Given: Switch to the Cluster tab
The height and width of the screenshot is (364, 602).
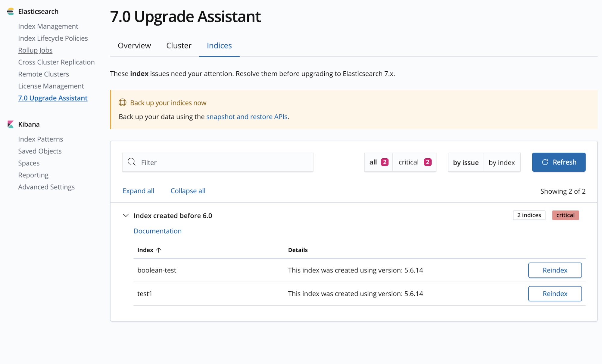Looking at the screenshot, I should click(x=179, y=45).
